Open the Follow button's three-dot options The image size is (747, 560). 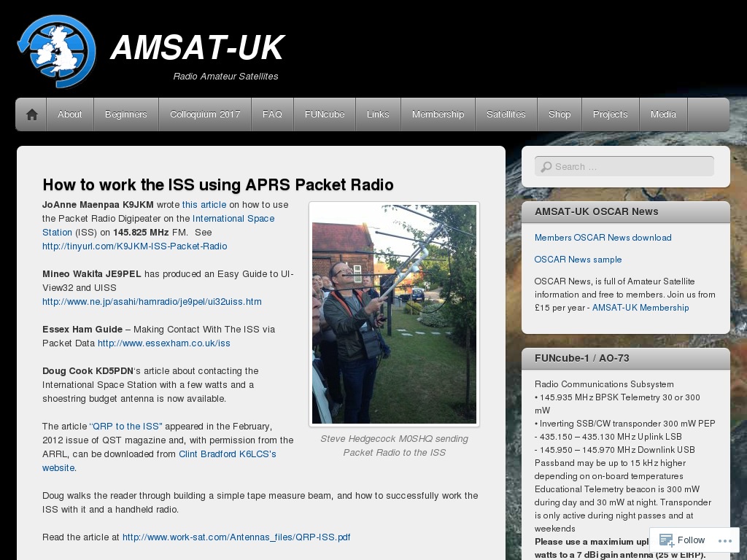click(x=724, y=540)
